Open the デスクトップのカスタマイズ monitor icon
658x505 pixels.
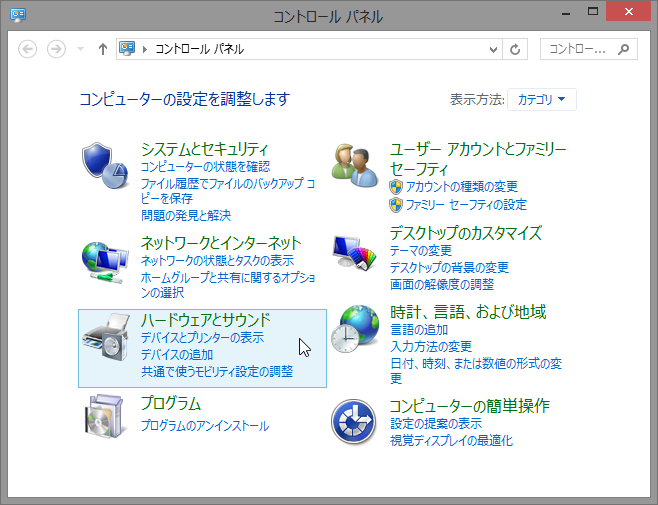click(355, 253)
